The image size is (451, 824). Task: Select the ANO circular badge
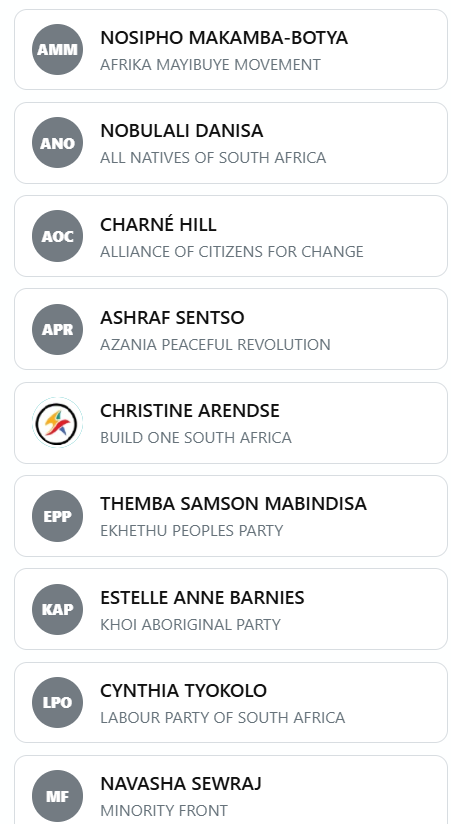[57, 143]
